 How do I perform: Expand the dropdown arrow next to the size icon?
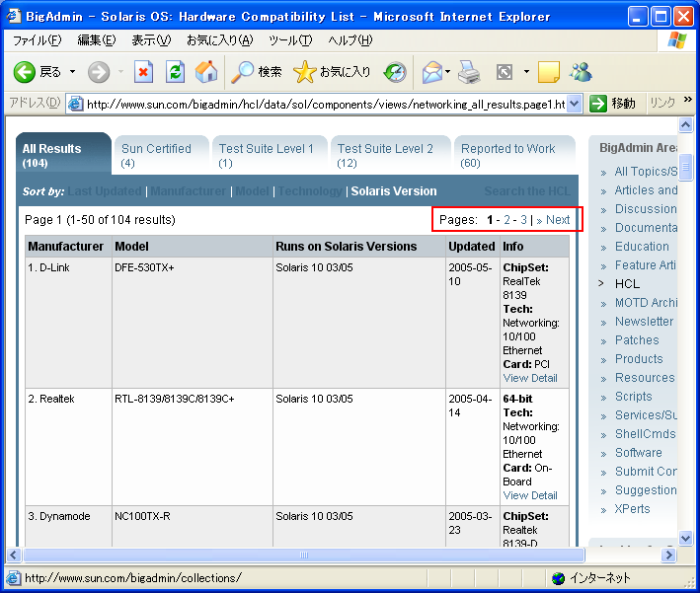click(527, 72)
